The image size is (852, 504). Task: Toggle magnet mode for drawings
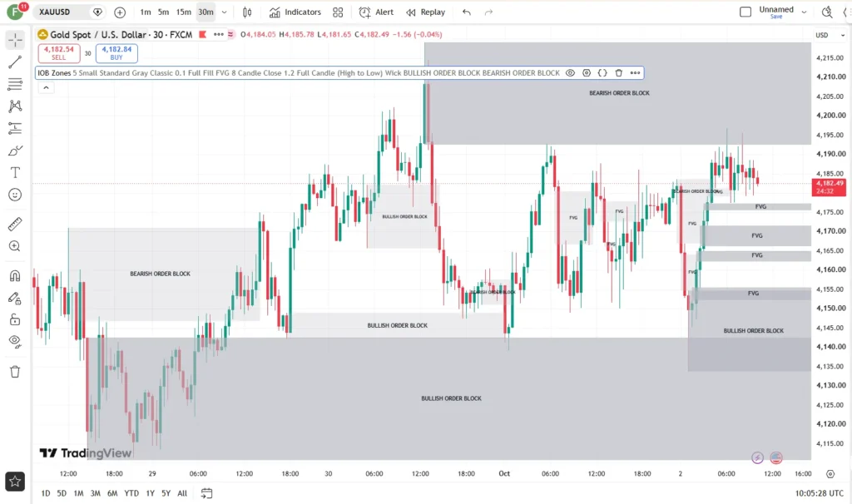click(15, 275)
